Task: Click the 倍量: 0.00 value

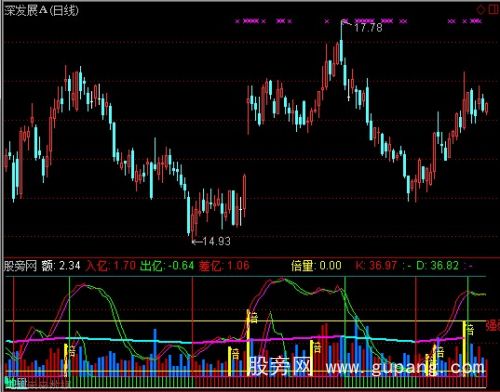Action: pos(316,266)
